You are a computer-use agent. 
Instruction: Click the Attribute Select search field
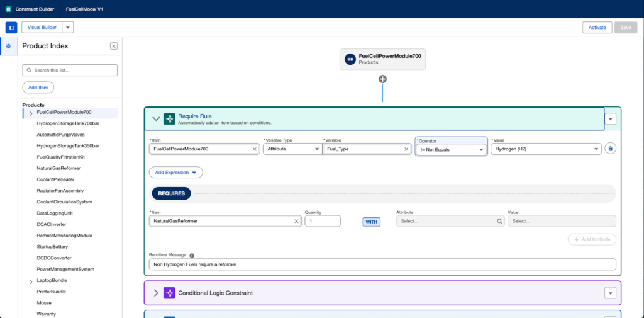click(x=450, y=221)
